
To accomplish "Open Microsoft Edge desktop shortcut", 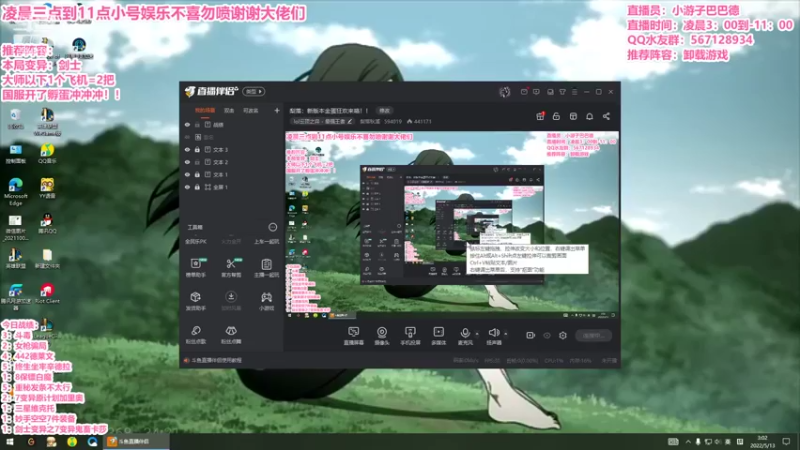I will 15,191.
